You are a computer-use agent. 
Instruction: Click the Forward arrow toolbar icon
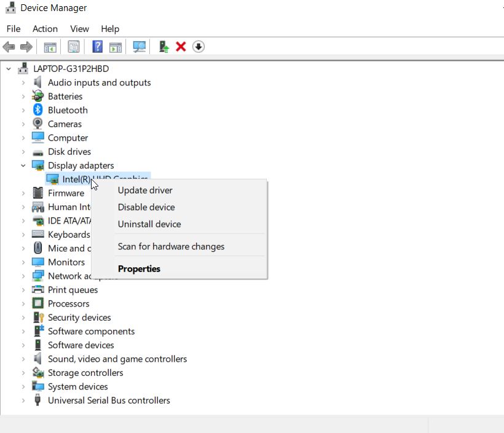point(26,47)
